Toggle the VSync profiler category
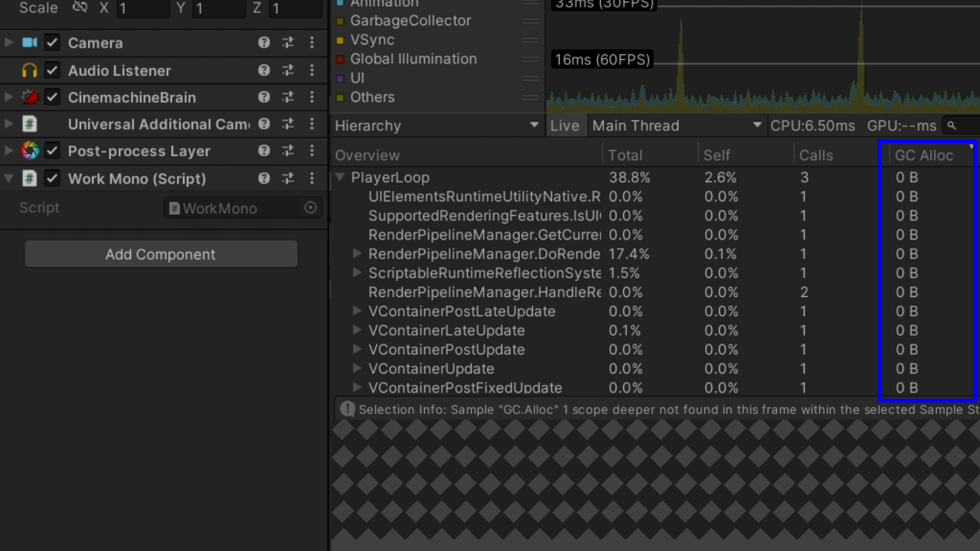The height and width of the screenshot is (551, 980). 340,40
